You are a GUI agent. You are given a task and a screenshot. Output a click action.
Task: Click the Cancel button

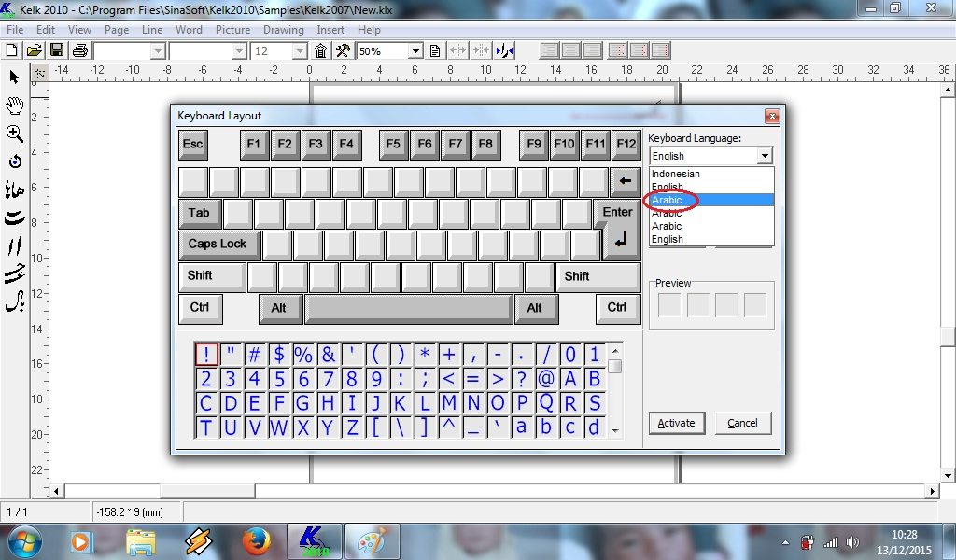point(742,423)
